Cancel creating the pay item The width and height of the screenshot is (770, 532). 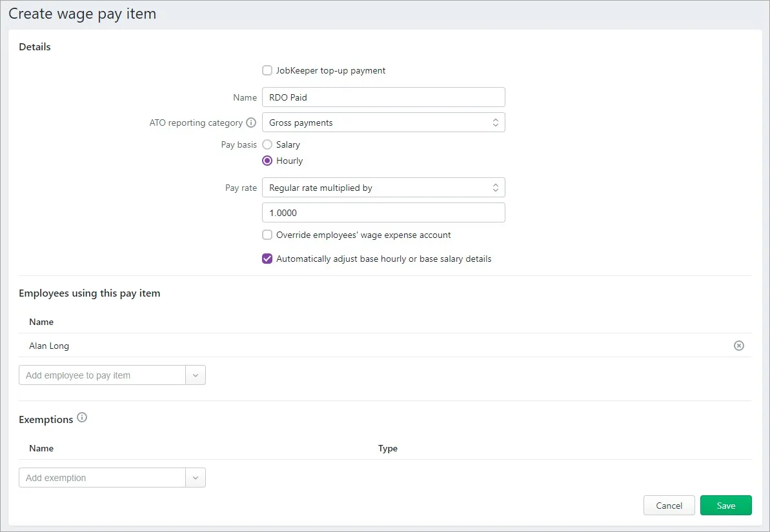669,506
